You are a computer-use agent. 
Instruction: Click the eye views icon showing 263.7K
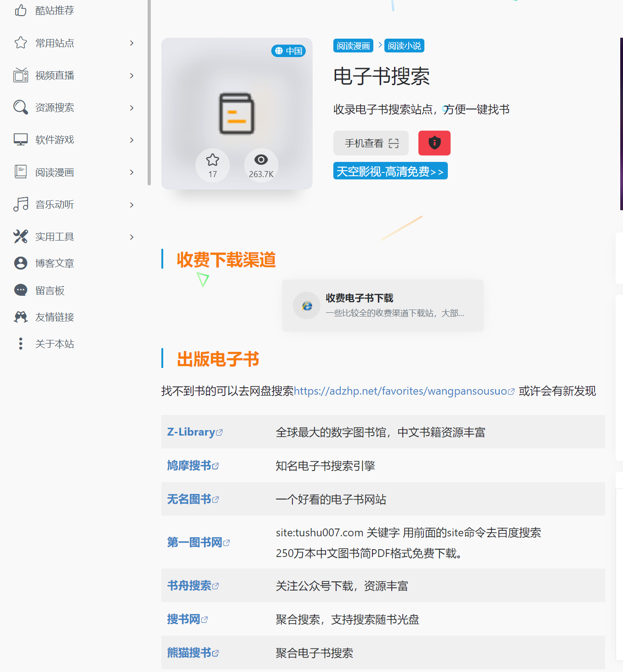coord(261,160)
